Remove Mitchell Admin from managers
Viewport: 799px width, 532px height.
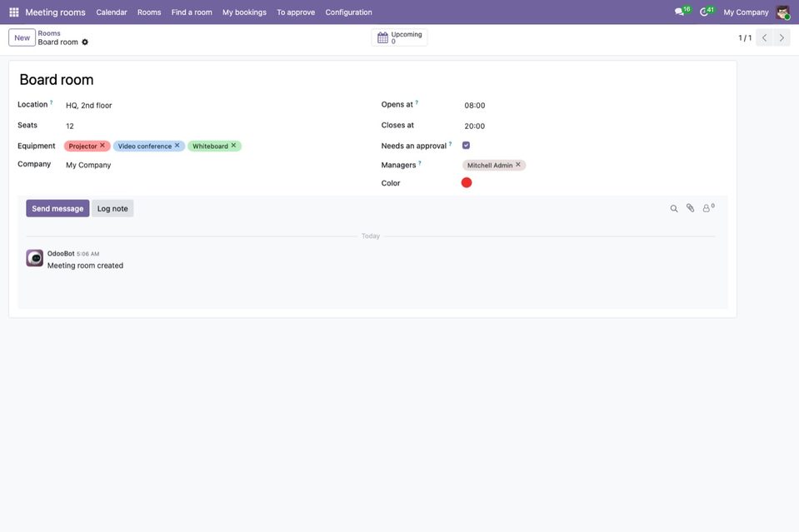(518, 165)
